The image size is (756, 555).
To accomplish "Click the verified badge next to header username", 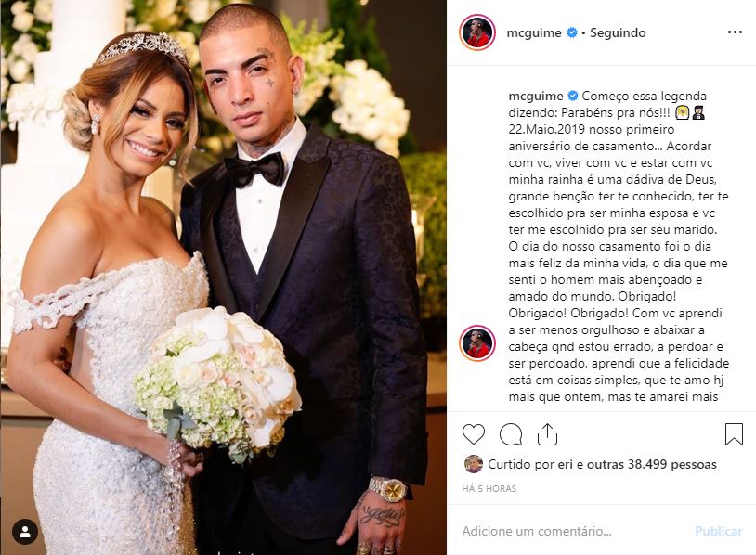I will [572, 32].
